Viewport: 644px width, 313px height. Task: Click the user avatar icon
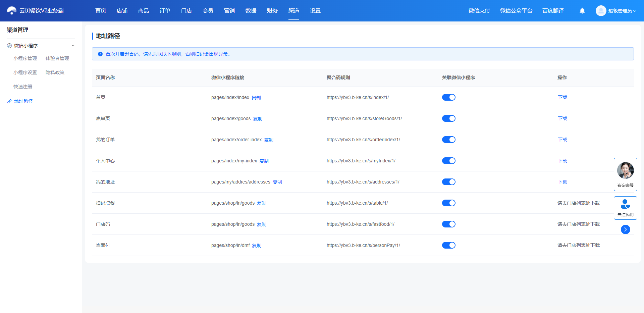click(x=601, y=11)
